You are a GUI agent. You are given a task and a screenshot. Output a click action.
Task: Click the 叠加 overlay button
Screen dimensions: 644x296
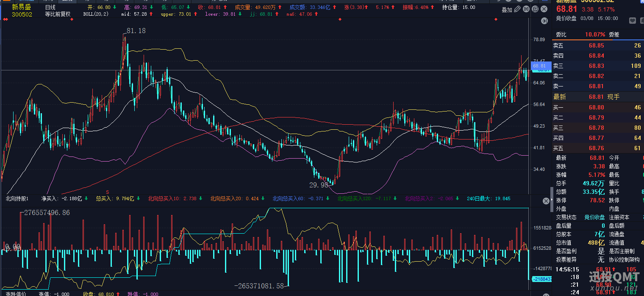point(507,10)
